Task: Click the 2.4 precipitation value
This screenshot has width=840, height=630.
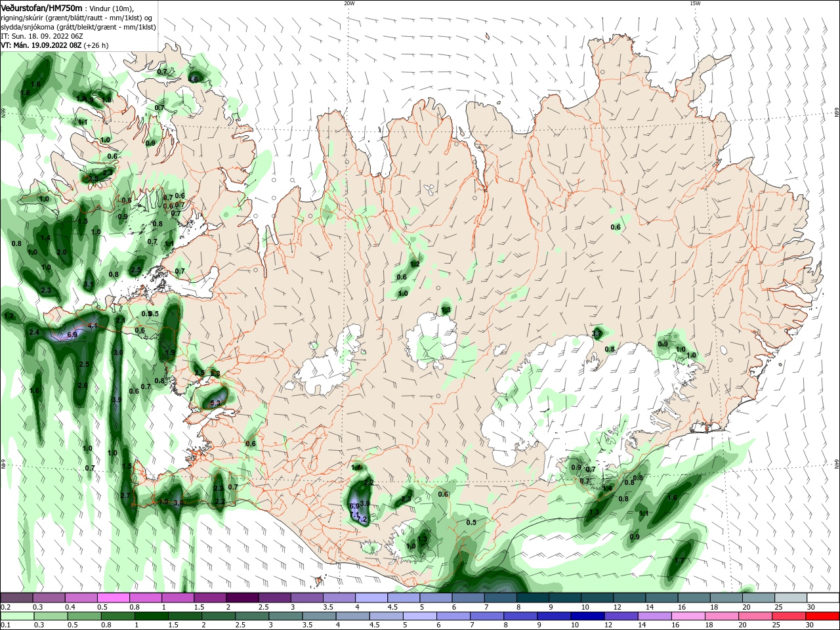Action: tap(34, 333)
